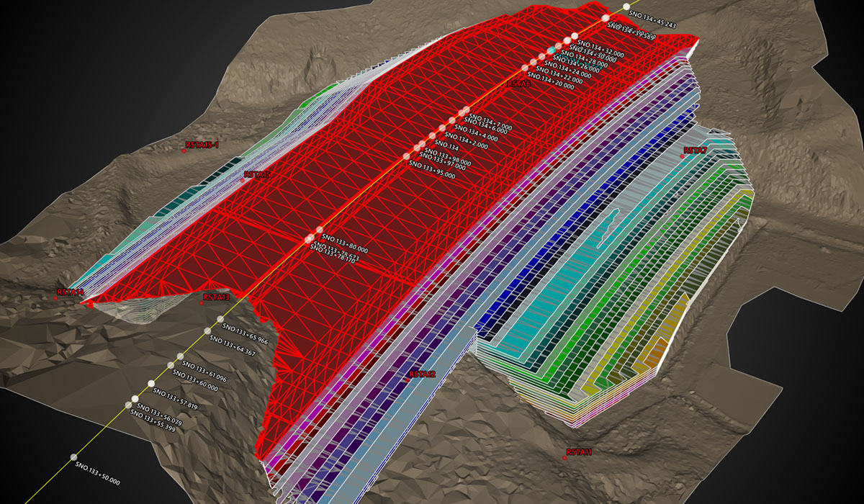Pick the RSTA14 red point marker

click(58, 298)
